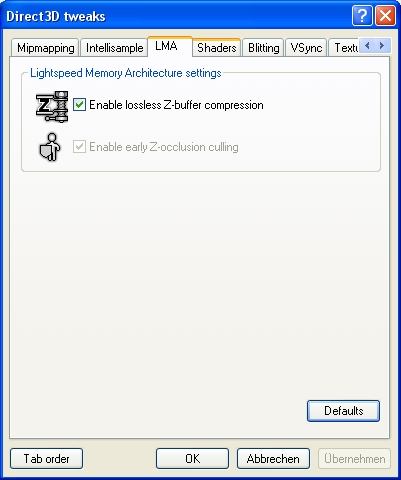Cancel using the Abbrechen button
This screenshot has width=401, height=480.
(x=273, y=459)
